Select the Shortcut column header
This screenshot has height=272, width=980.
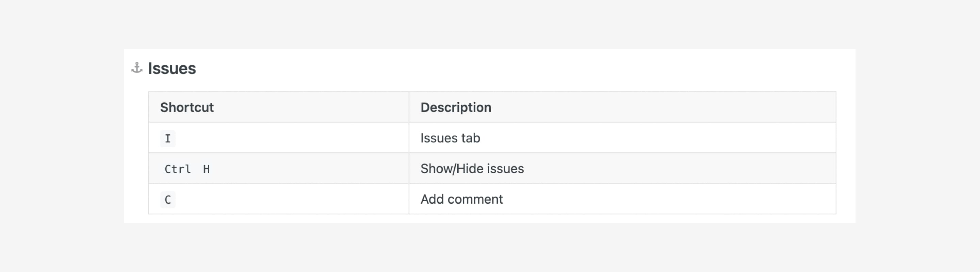click(187, 107)
